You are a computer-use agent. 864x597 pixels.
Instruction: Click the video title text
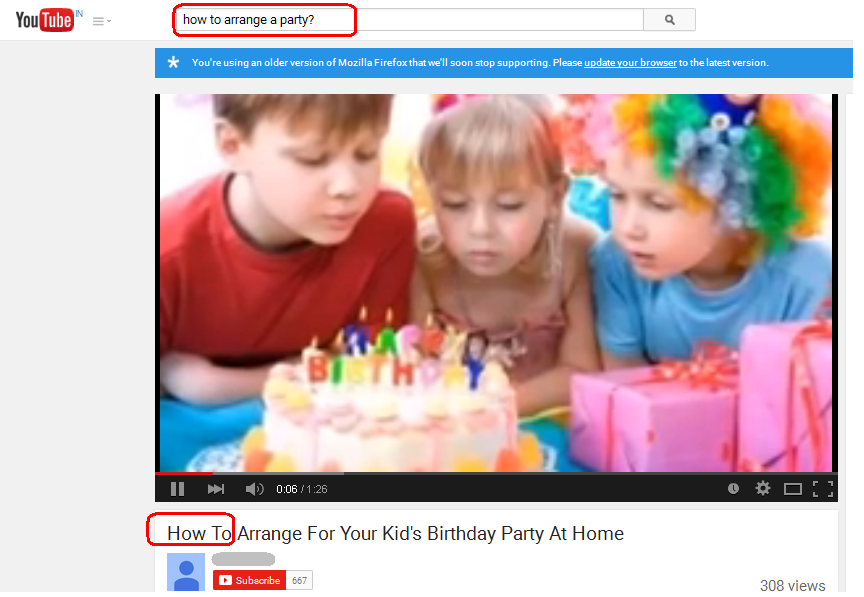pos(395,533)
